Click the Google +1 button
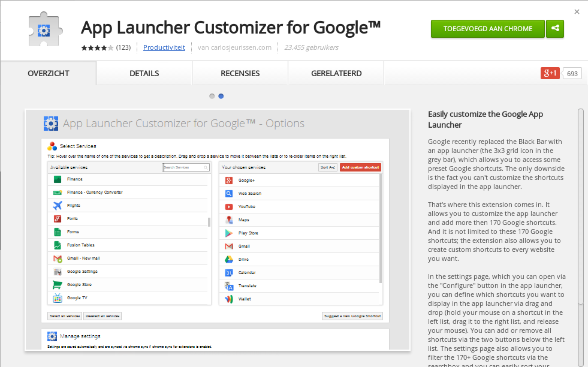This screenshot has height=367, width=588. [x=550, y=73]
